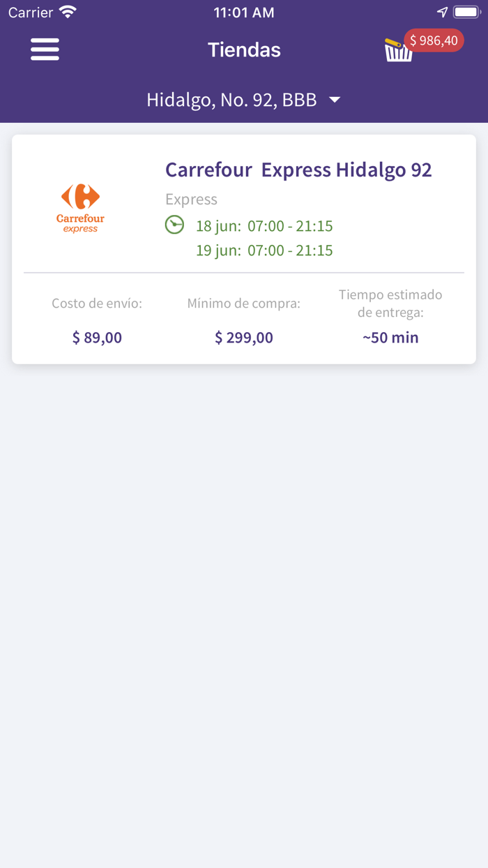
Task: Collapse the store opening hours list
Action: (174, 225)
